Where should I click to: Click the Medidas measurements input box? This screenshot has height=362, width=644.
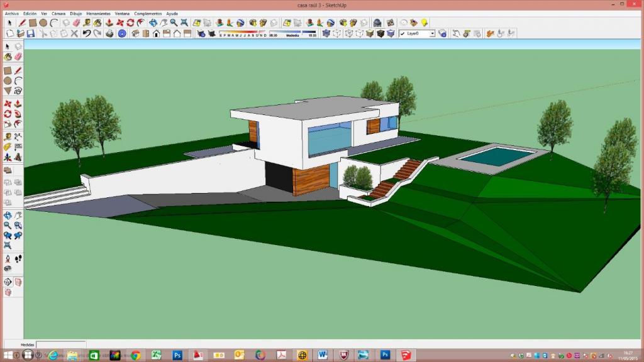click(x=60, y=344)
